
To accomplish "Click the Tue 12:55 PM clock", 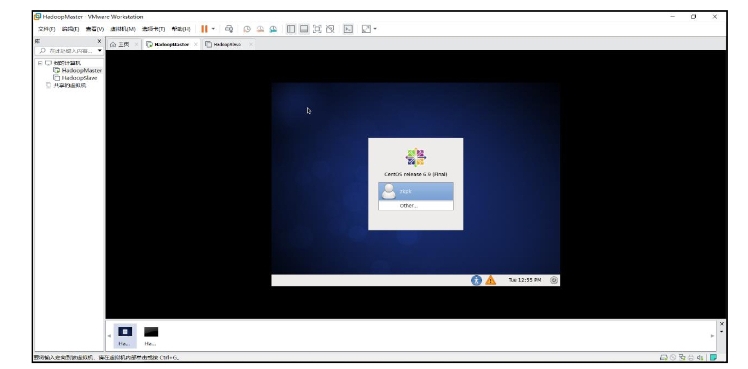I will (525, 280).
